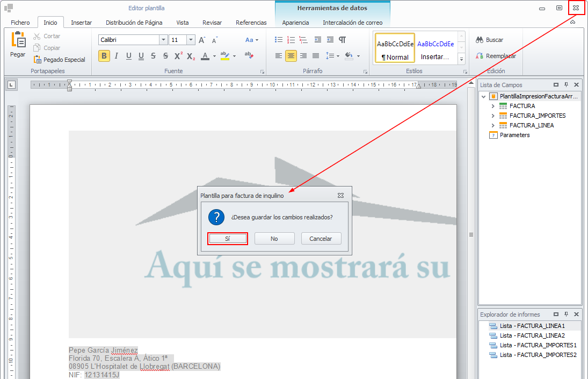Viewport: 588px width, 379px height.
Task: Select Lista - FACTURA_IMPORTES1 in report explorer
Action: pyautogui.click(x=538, y=345)
